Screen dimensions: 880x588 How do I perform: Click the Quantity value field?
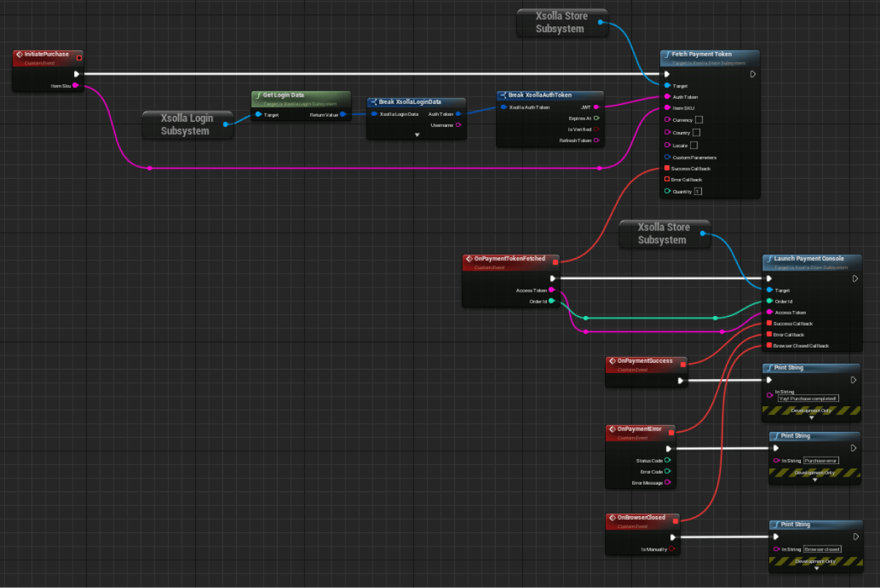pyautogui.click(x=698, y=191)
